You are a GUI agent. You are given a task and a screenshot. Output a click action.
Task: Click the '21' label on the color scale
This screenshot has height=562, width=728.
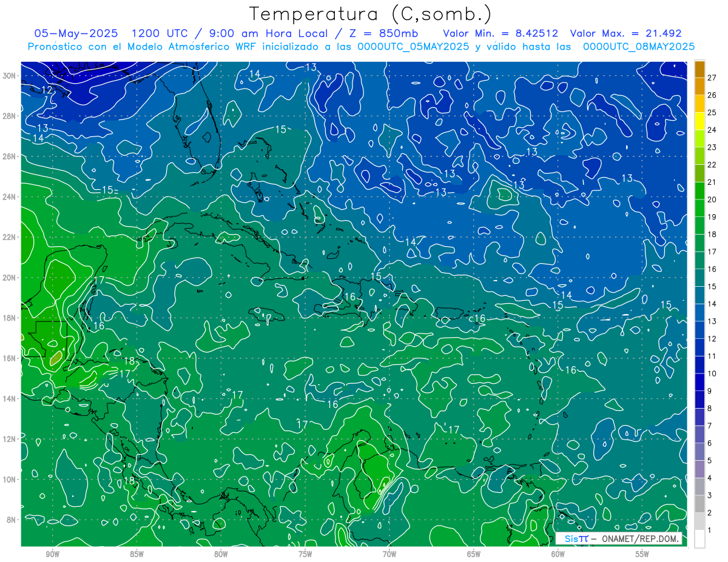pyautogui.click(x=712, y=182)
